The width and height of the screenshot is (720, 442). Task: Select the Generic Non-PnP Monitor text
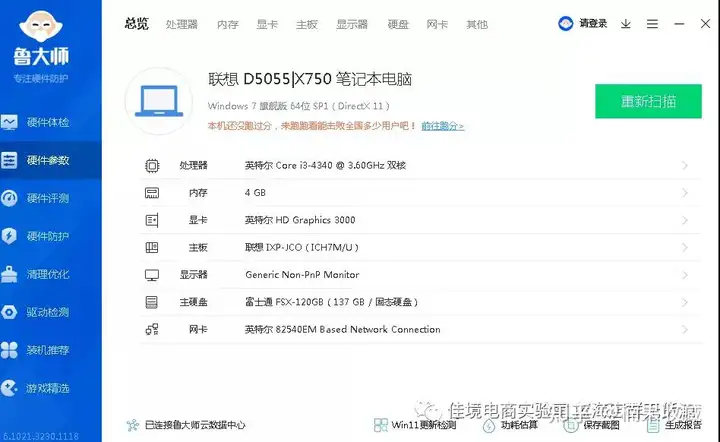click(x=302, y=275)
